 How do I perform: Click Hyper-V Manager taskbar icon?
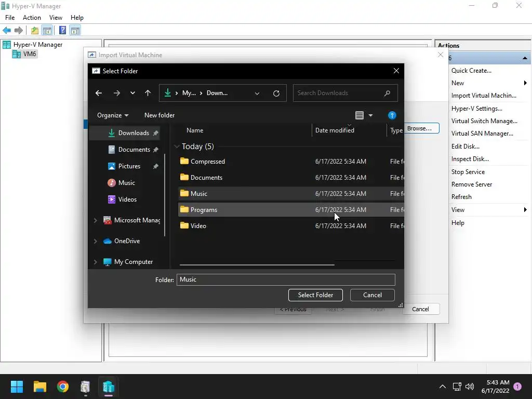click(x=109, y=387)
